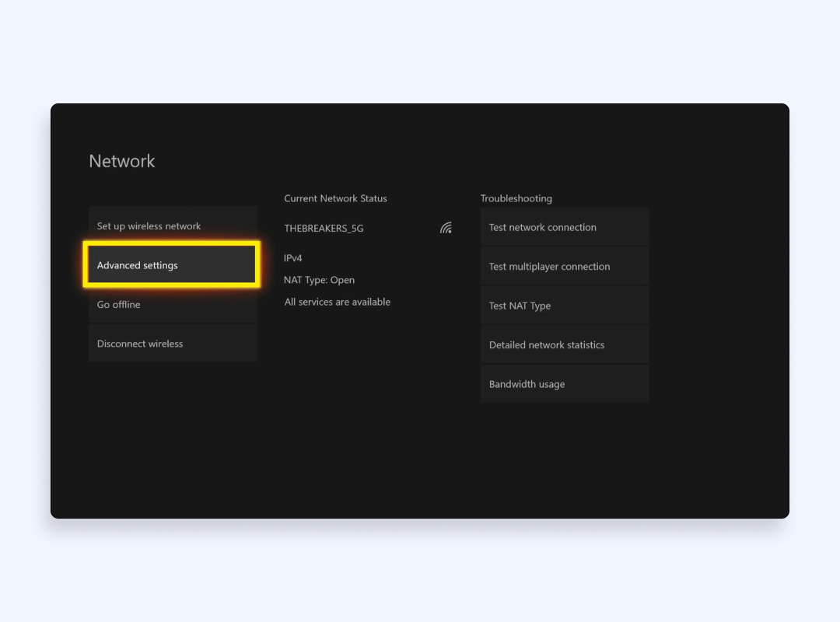Run Test network connection
The height and width of the screenshot is (622, 840).
tap(564, 228)
